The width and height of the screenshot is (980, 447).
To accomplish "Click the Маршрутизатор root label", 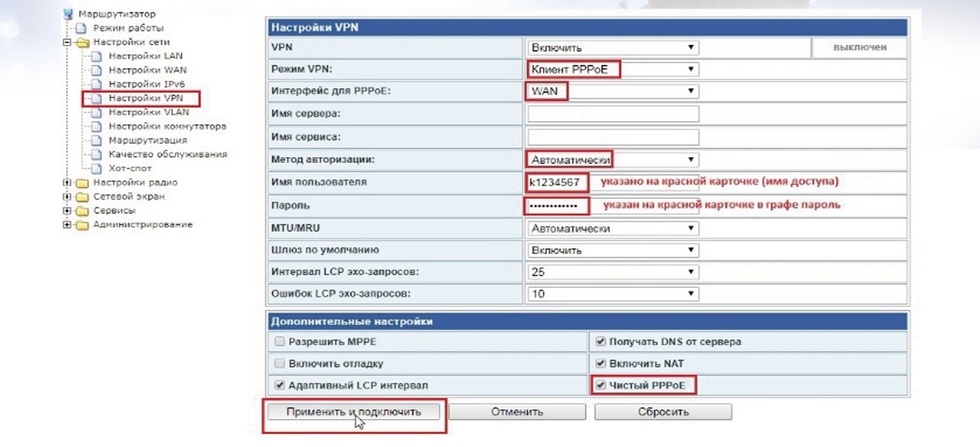I will click(117, 14).
